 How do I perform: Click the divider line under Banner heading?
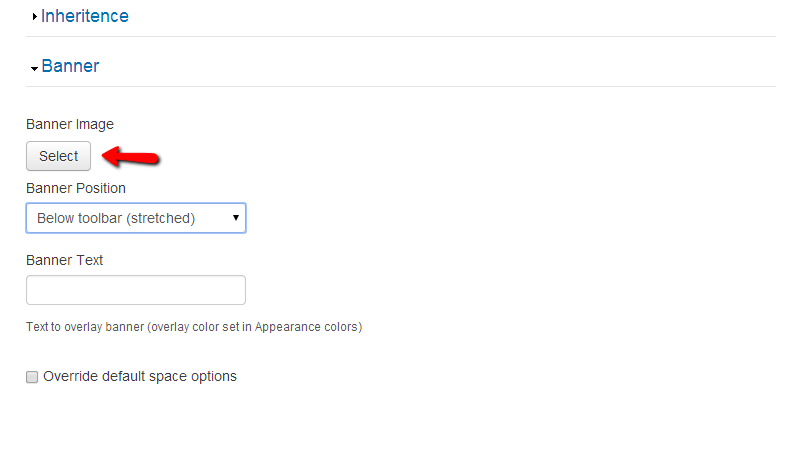coord(400,87)
